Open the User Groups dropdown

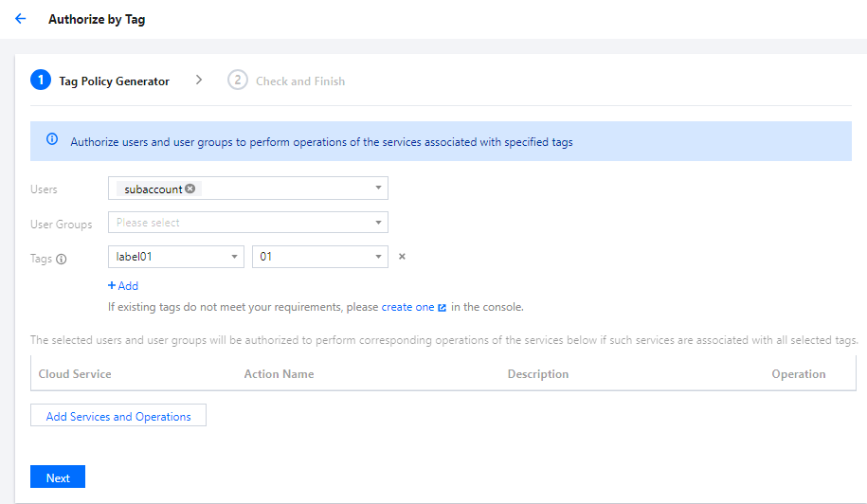[x=379, y=223]
